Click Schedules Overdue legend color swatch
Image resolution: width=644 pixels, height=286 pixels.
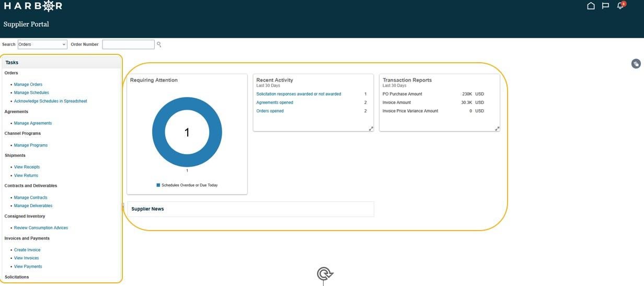[158, 185]
